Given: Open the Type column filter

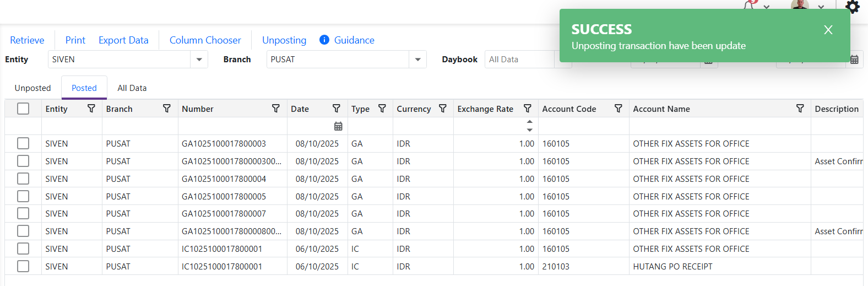Looking at the screenshot, I should tap(382, 109).
